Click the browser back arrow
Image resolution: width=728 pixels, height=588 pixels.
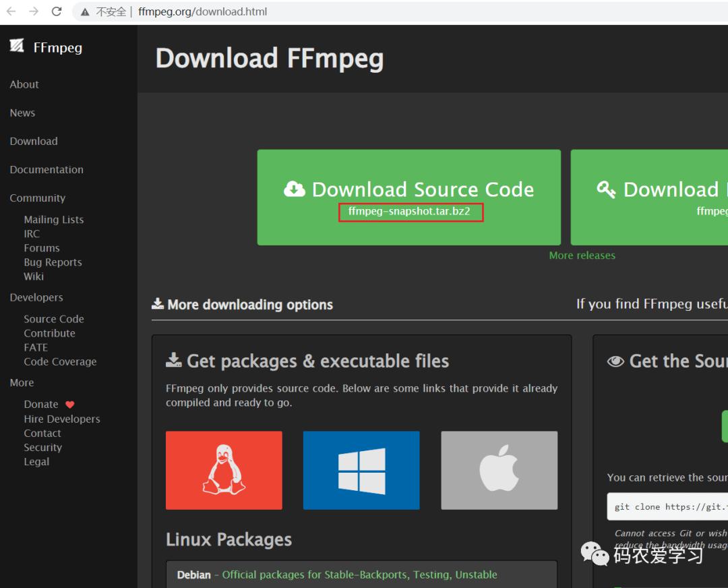coord(11,11)
